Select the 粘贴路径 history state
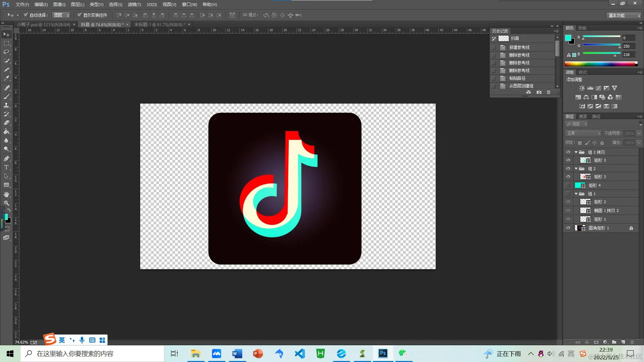 [517, 78]
